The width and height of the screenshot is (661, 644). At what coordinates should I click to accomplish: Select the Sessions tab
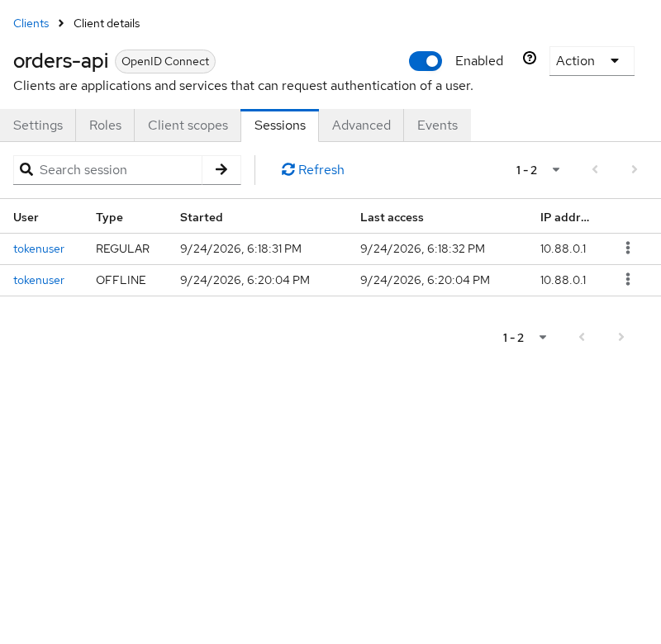[280, 125]
